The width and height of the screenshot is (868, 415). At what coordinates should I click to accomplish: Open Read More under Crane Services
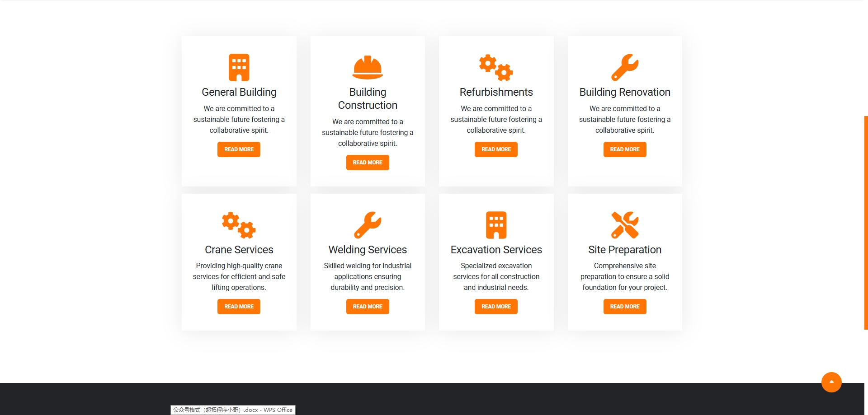point(239,307)
